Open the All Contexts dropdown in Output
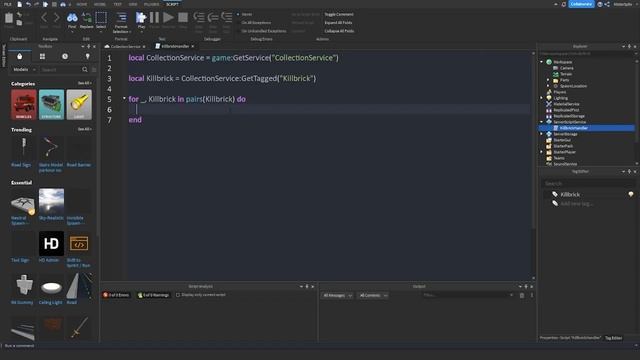The image size is (640, 360). [x=373, y=295]
